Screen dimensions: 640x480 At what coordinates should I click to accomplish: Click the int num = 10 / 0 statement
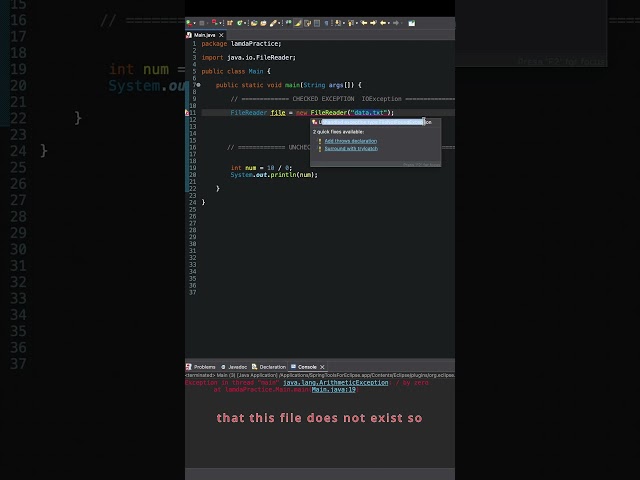(261, 168)
